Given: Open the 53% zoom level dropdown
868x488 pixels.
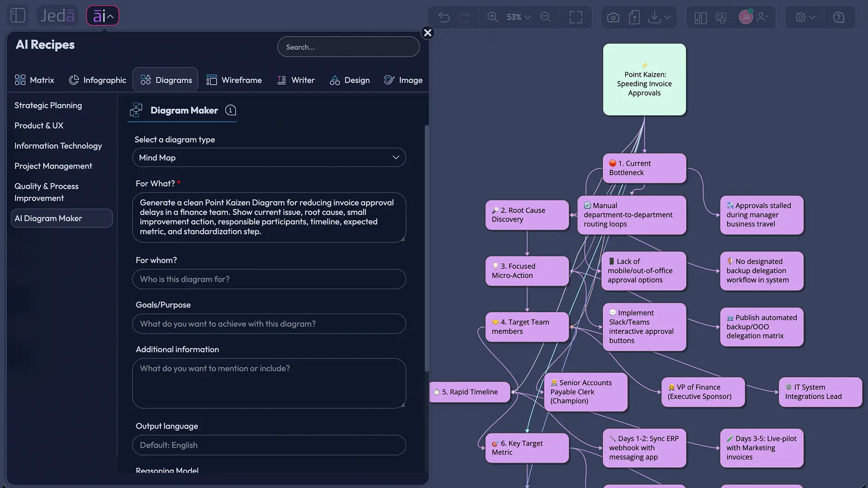Looking at the screenshot, I should [519, 17].
